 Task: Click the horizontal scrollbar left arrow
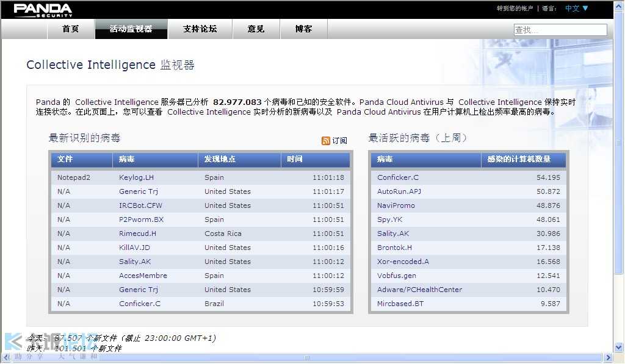tap(7, 357)
